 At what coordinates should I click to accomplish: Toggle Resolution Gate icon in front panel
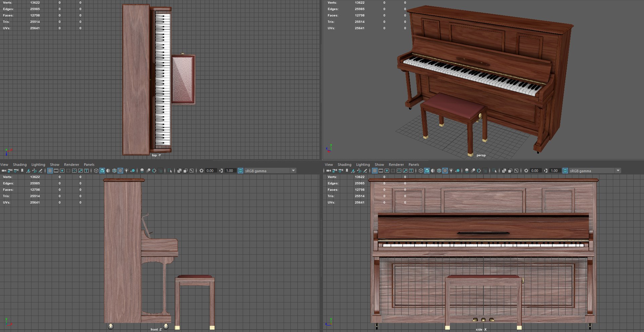(62, 171)
